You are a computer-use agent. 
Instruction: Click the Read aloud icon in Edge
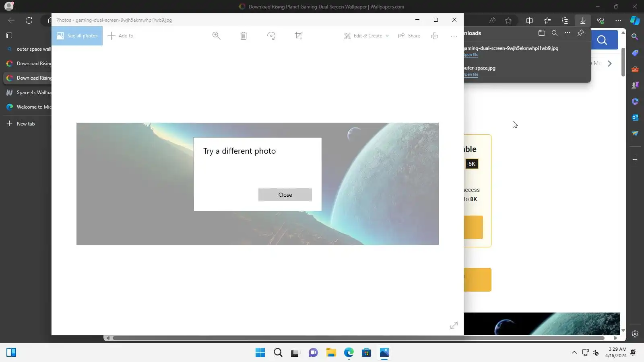(492, 21)
